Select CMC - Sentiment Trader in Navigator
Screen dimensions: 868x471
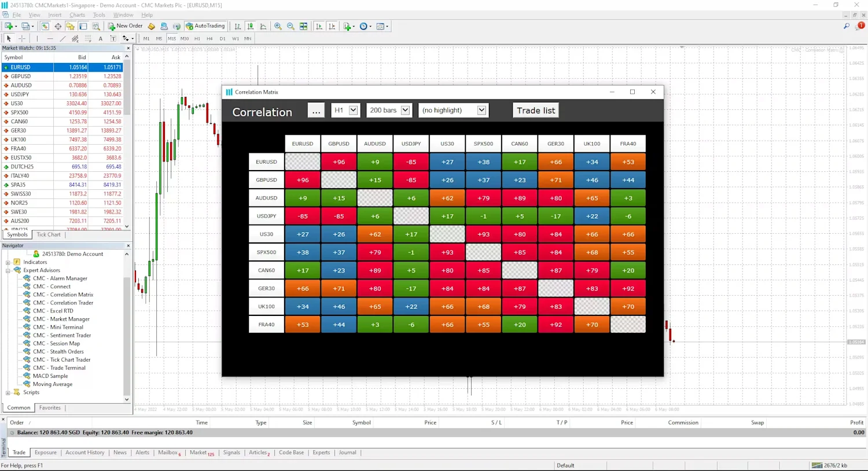62,335
